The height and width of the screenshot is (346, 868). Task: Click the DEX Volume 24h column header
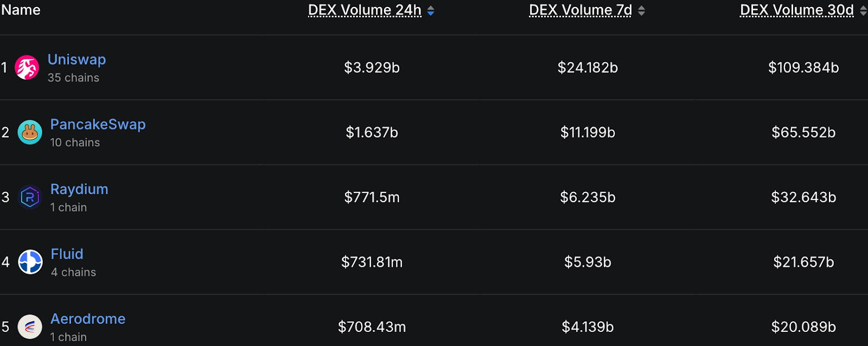point(365,10)
